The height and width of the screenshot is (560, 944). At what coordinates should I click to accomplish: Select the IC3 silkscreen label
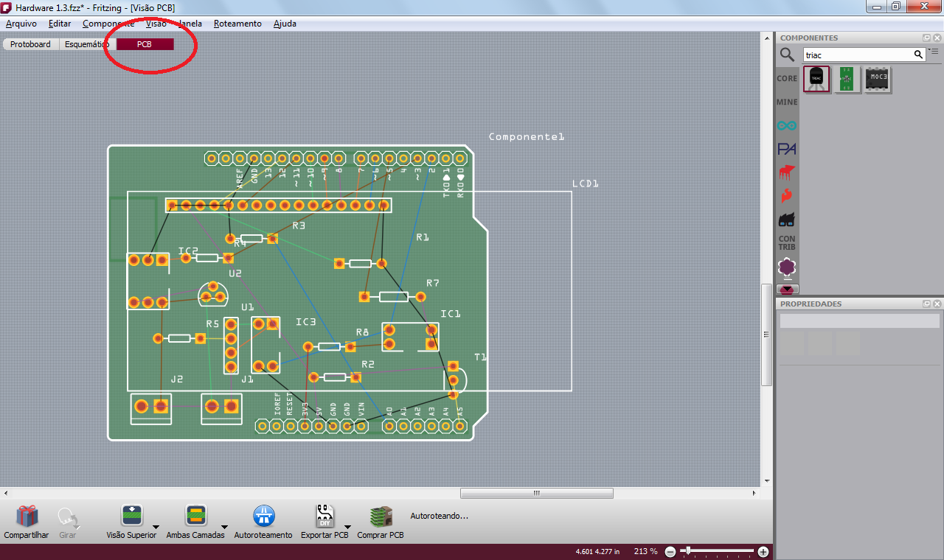point(306,322)
